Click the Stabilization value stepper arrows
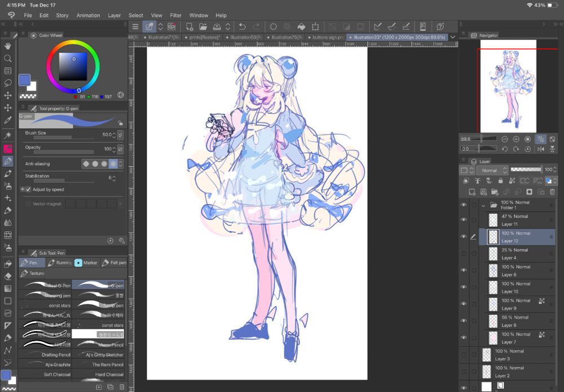Viewport: 564px width, 392px height. 114,178
